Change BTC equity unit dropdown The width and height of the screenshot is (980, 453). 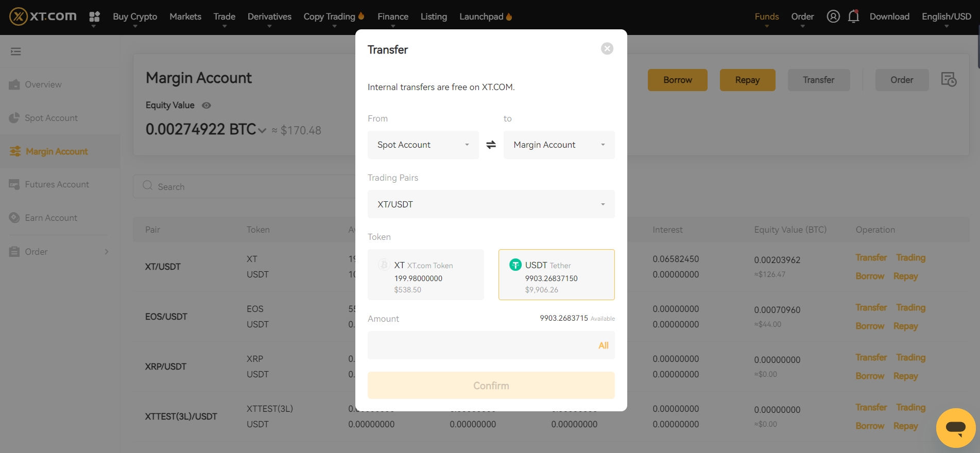click(262, 130)
